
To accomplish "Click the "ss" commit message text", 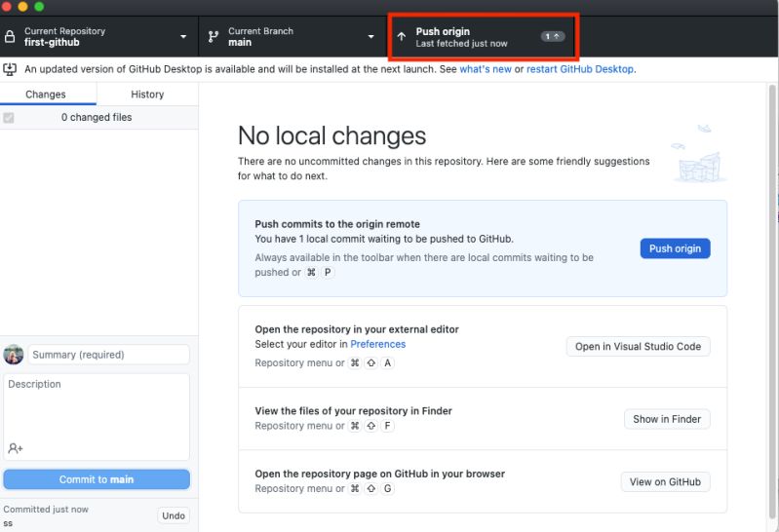I will click(x=8, y=523).
